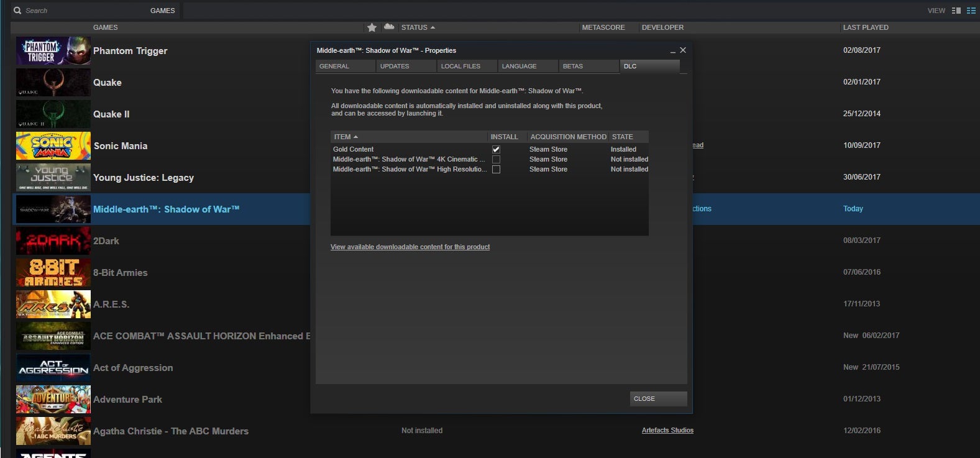Open Phantom Trigger game thumbnail
980x458 pixels.
click(x=53, y=51)
